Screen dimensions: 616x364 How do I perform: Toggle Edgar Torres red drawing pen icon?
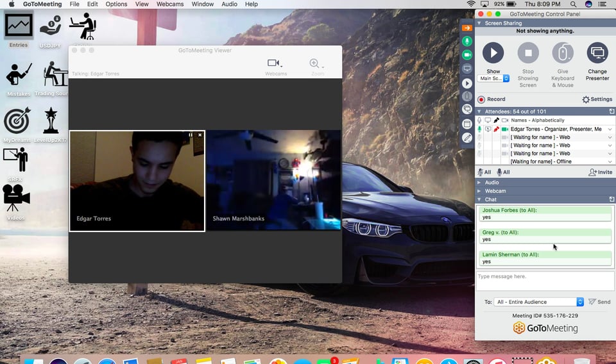497,129
